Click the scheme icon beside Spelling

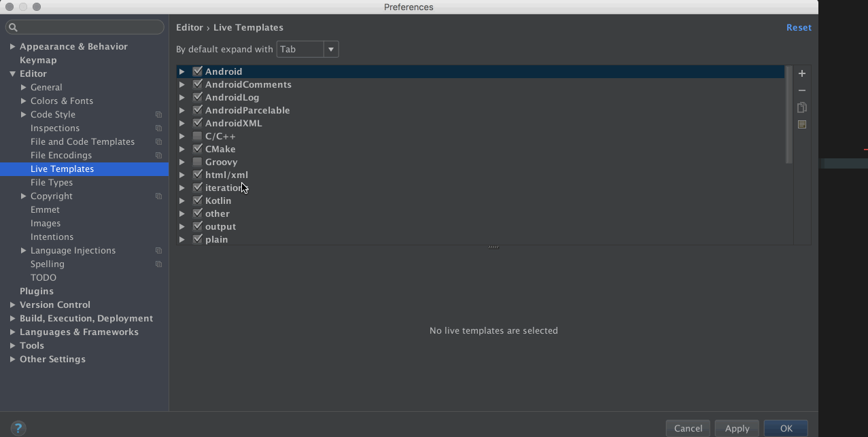click(158, 264)
